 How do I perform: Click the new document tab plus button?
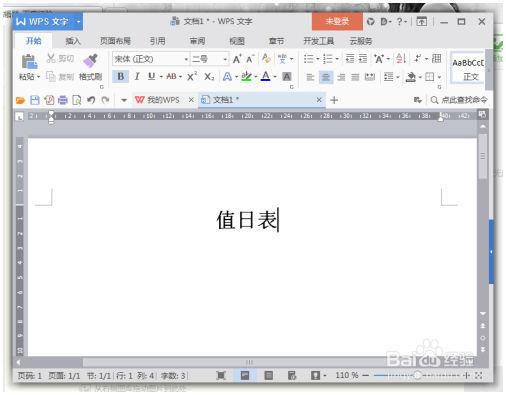click(334, 100)
